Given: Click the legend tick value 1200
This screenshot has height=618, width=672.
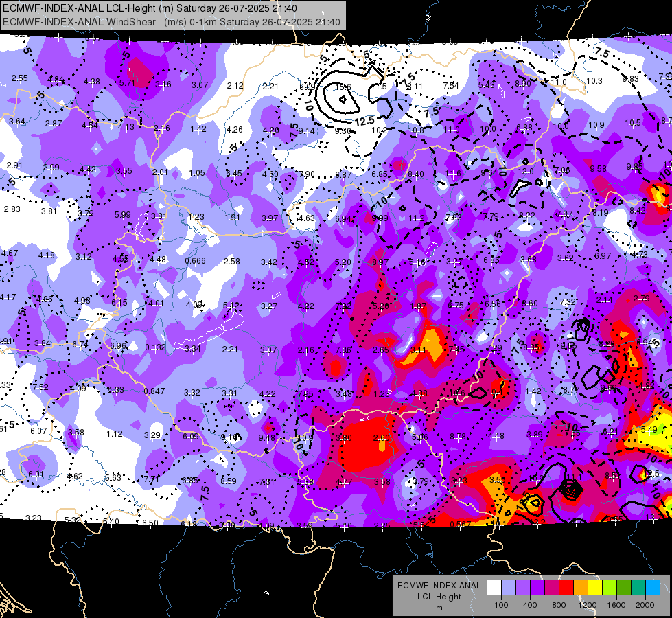Looking at the screenshot, I should coord(588,605).
